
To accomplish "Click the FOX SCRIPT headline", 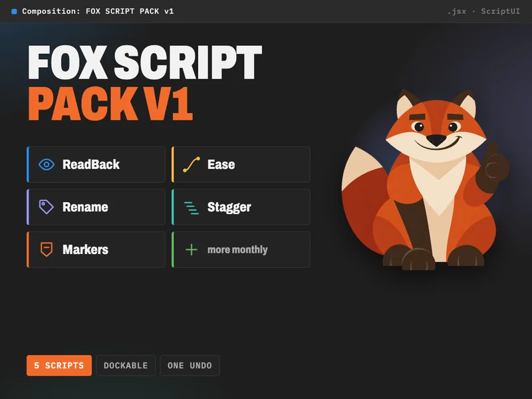I will click(x=145, y=63).
